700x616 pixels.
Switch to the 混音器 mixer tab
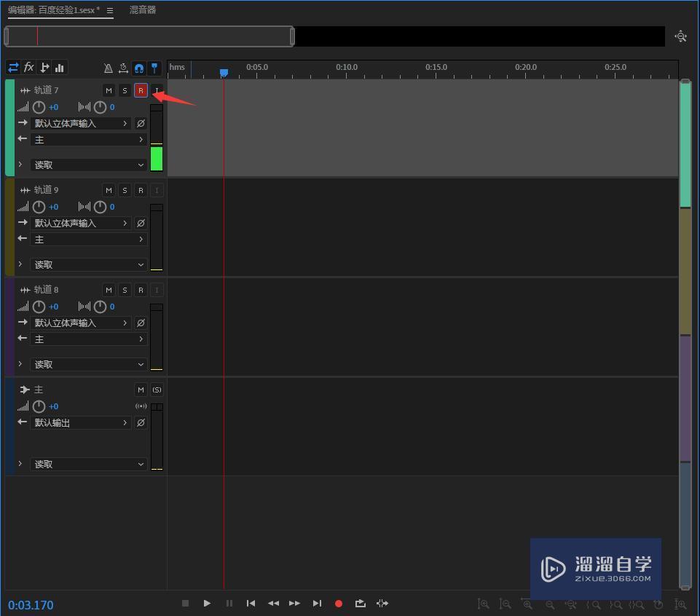[x=143, y=9]
